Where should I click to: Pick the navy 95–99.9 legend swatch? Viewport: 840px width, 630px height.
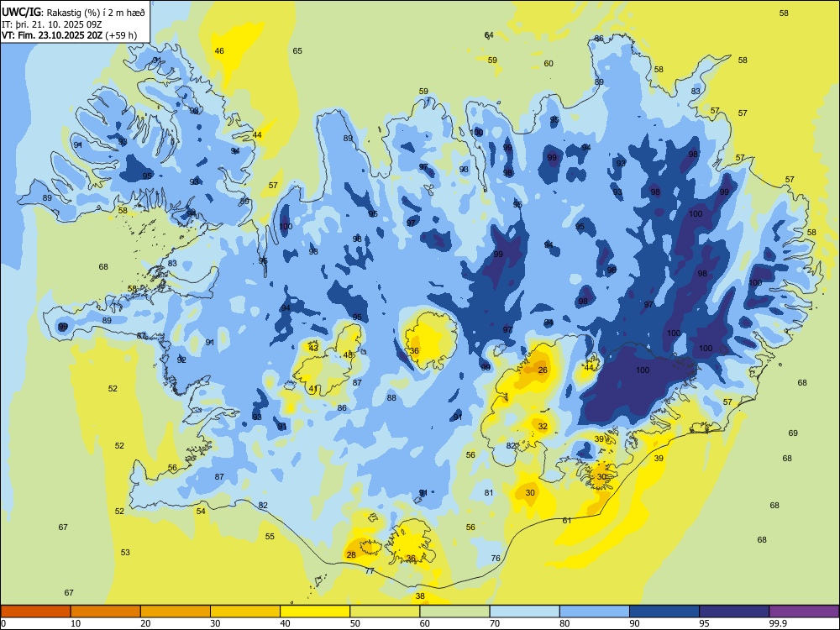pyautogui.click(x=734, y=612)
